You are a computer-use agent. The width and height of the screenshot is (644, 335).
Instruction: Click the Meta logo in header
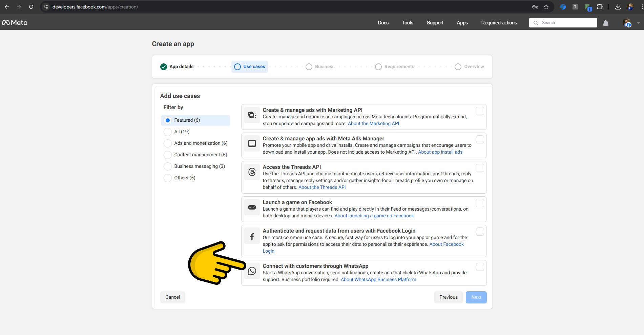15,23
